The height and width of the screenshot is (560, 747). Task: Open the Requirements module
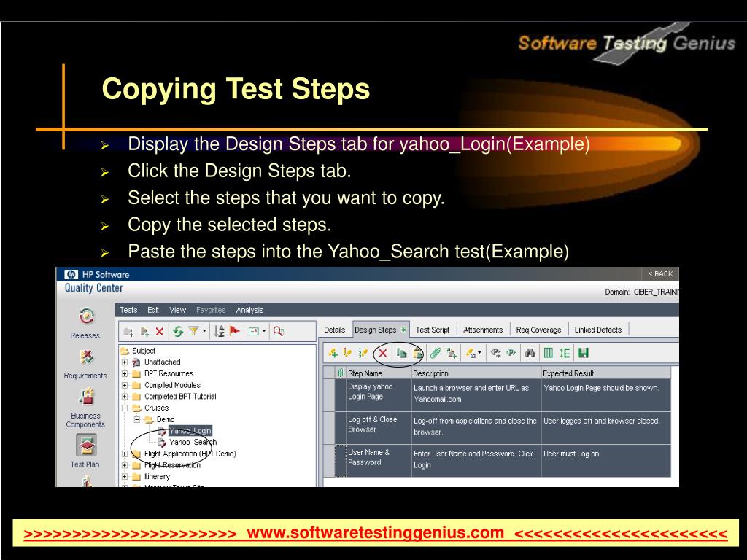click(86, 365)
